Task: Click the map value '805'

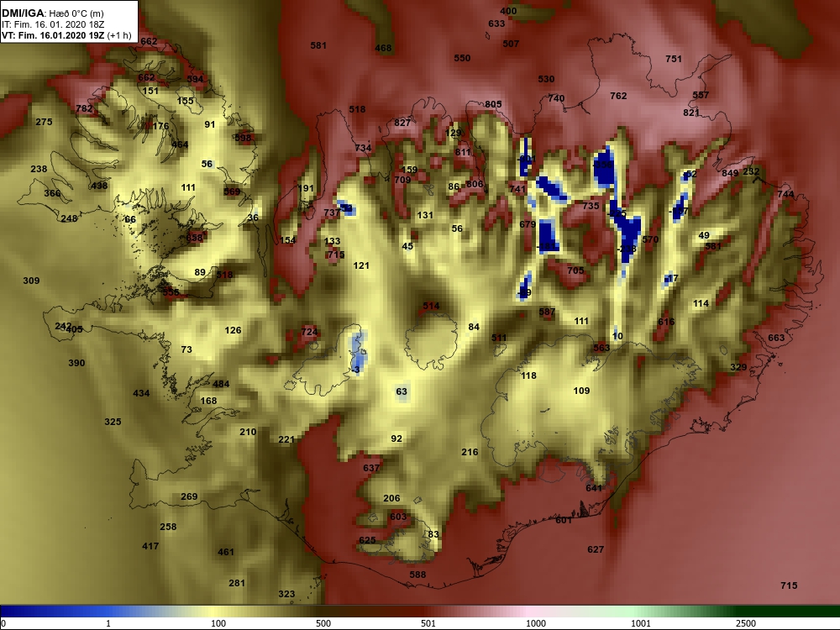Action: [493, 104]
